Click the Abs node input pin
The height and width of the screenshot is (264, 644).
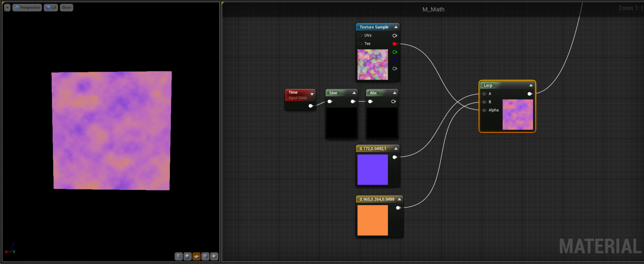click(x=370, y=101)
